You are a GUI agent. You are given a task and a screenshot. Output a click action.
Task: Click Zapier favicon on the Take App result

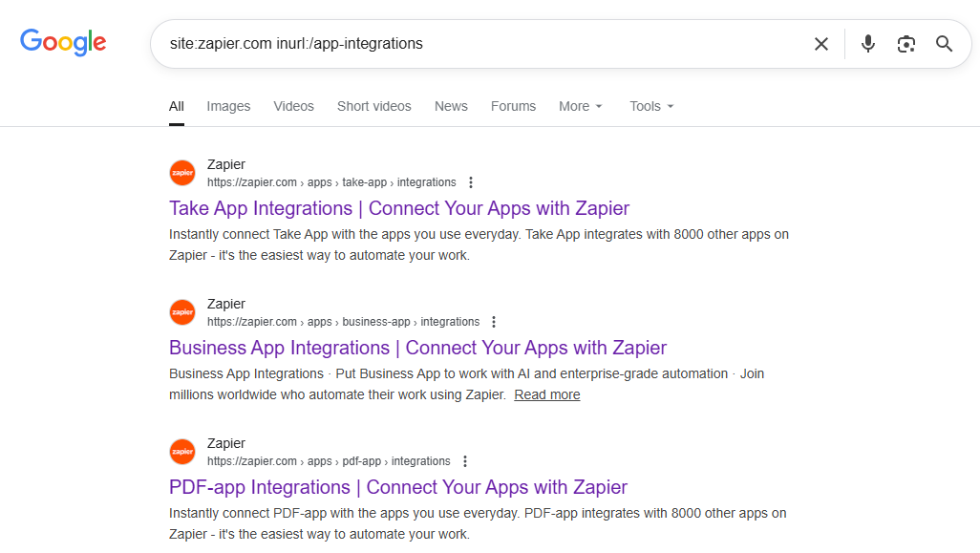tap(182, 173)
